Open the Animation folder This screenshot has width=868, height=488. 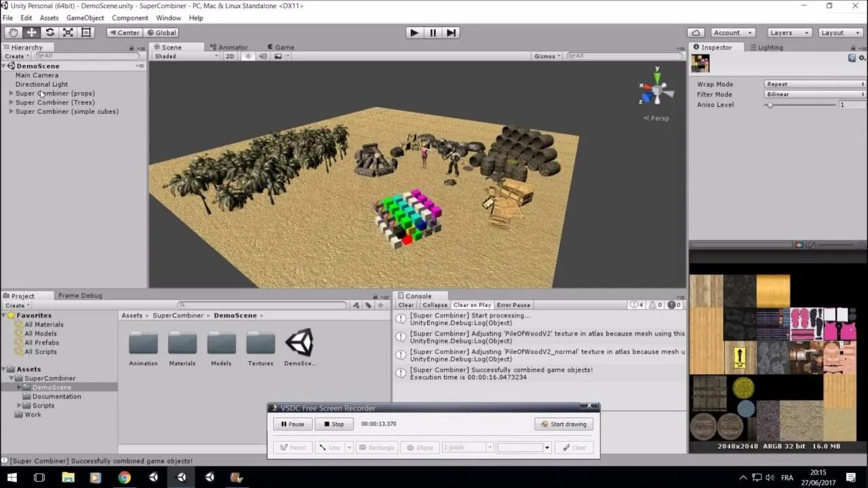pos(143,348)
